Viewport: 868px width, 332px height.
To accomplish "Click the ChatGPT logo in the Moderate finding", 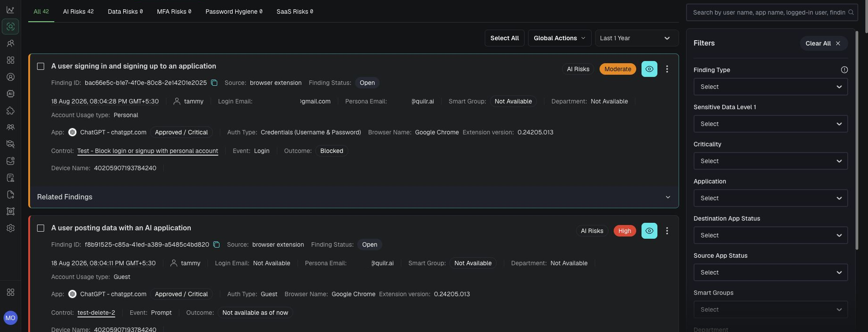I will click(x=72, y=132).
